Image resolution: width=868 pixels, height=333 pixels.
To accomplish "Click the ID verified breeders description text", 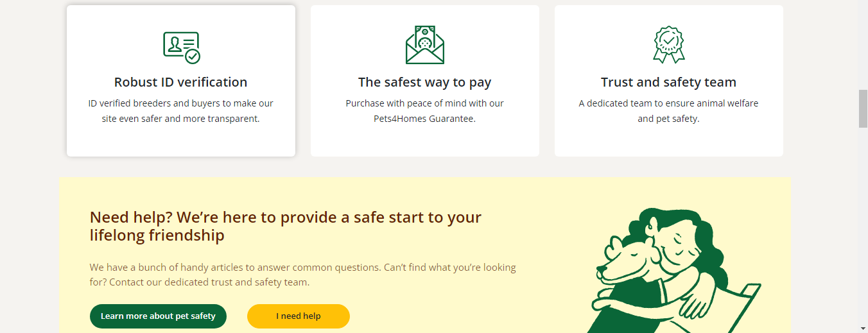I will [180, 111].
